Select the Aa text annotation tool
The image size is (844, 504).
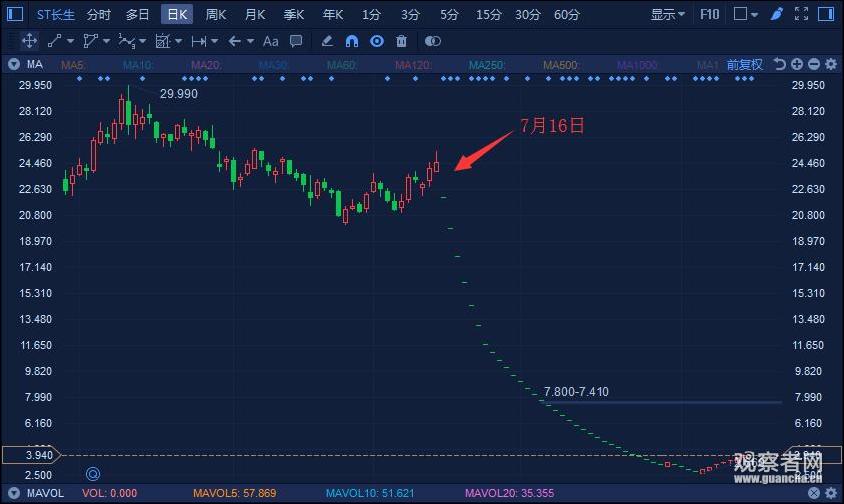point(271,41)
